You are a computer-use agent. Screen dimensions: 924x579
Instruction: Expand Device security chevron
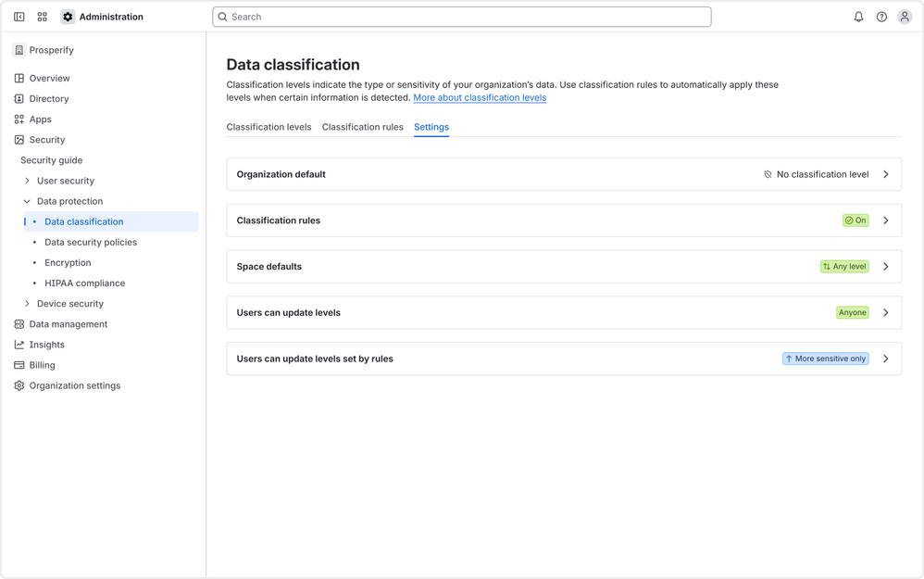pyautogui.click(x=27, y=304)
